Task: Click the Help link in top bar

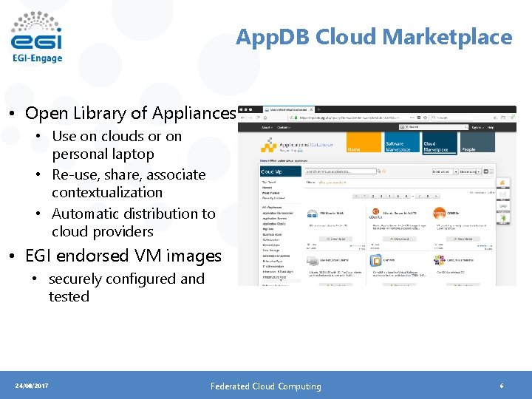Action: click(491, 127)
